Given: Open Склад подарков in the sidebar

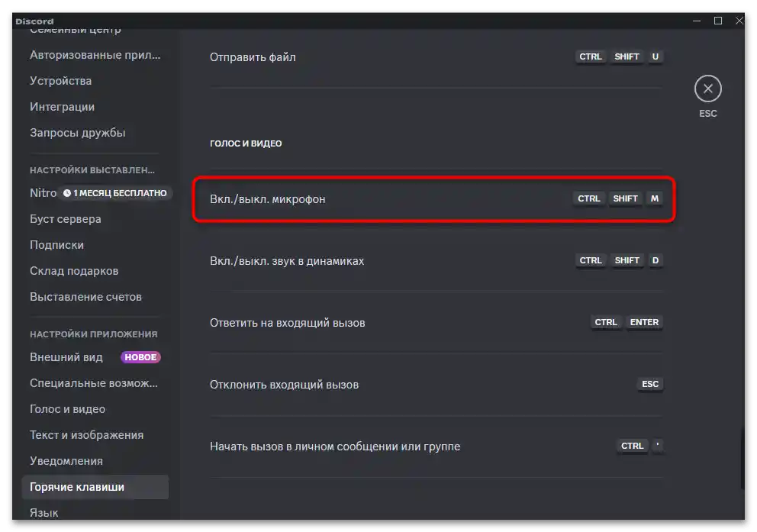Looking at the screenshot, I should coord(74,271).
